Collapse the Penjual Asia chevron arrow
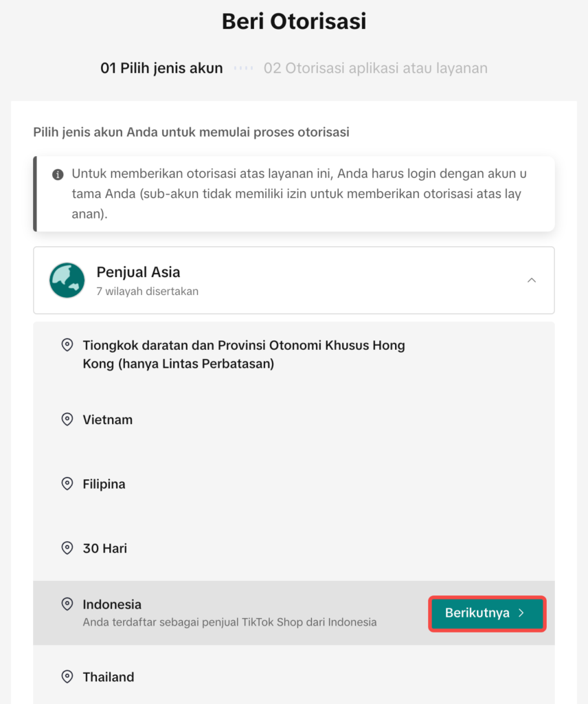 click(532, 280)
